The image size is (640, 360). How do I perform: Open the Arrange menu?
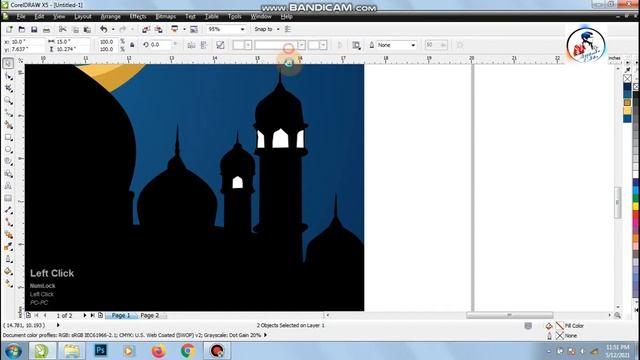point(110,16)
